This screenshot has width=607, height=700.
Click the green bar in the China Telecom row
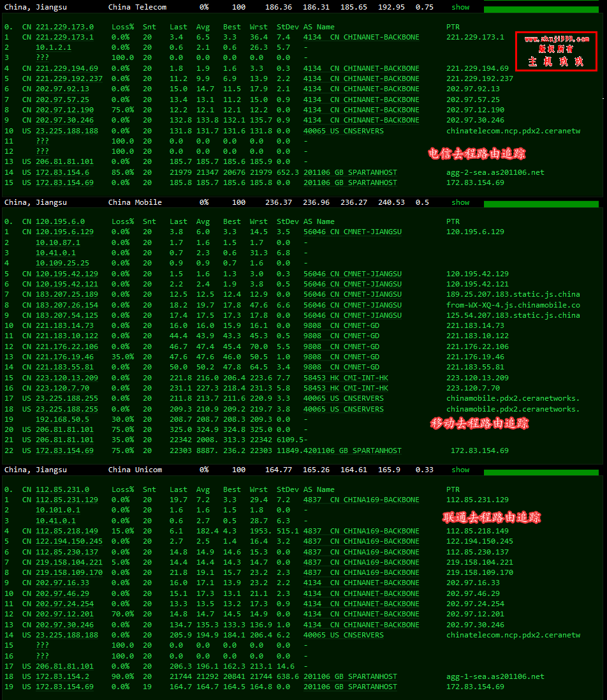click(541, 10)
